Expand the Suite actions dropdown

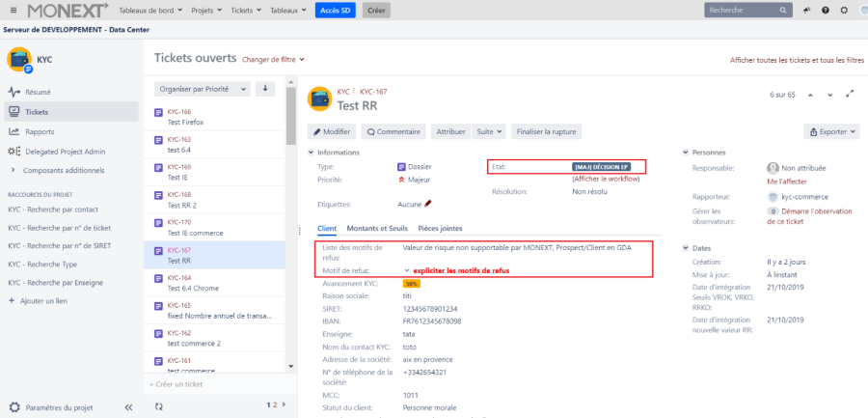(490, 131)
